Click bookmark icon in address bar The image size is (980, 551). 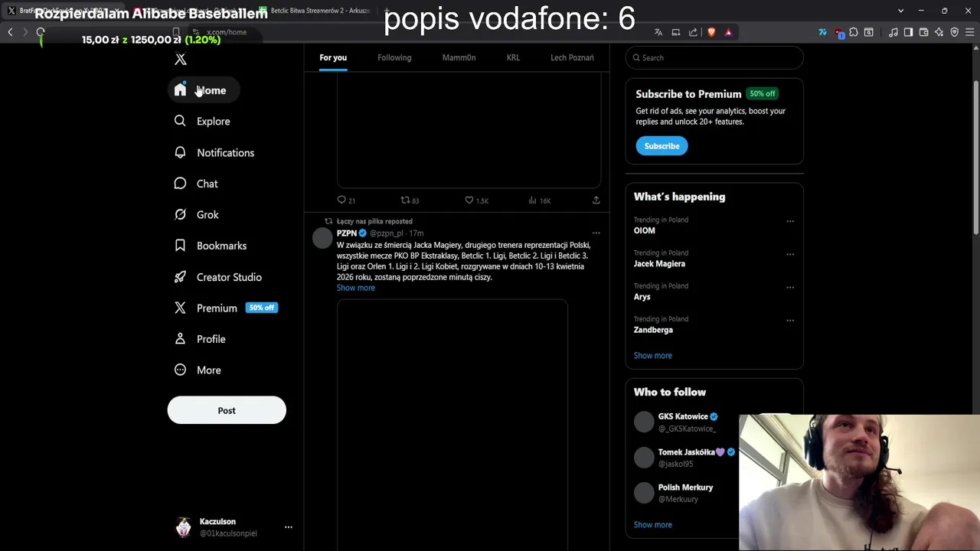176,32
